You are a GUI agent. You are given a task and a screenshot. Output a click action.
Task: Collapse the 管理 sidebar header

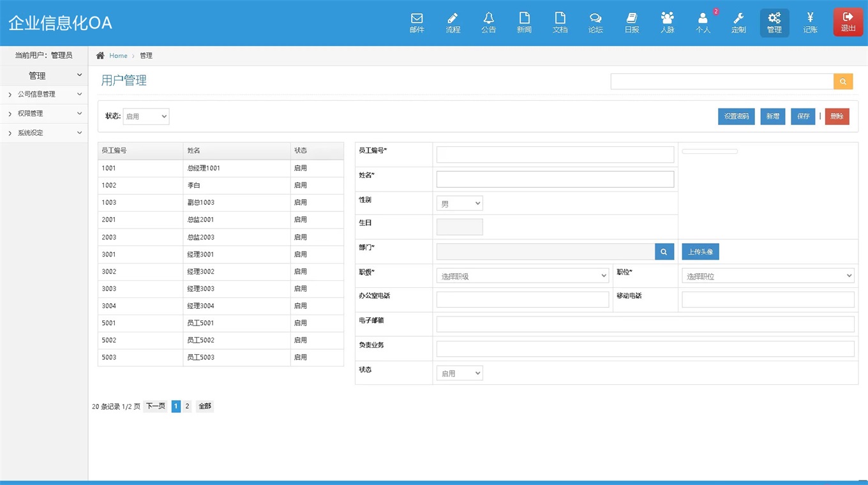[x=44, y=75]
